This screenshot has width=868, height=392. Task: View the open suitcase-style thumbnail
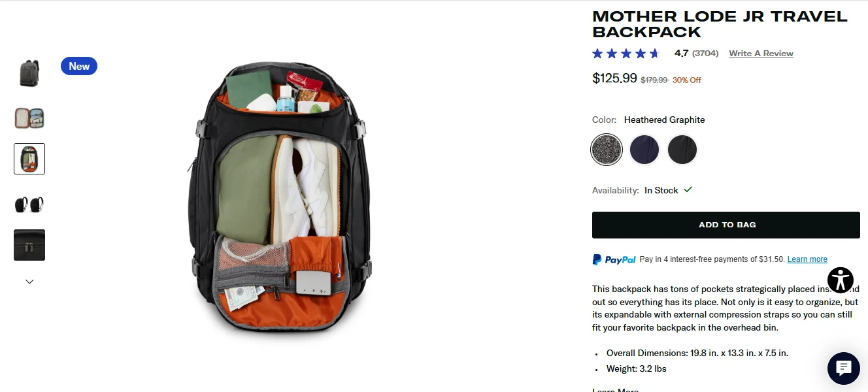(x=29, y=118)
